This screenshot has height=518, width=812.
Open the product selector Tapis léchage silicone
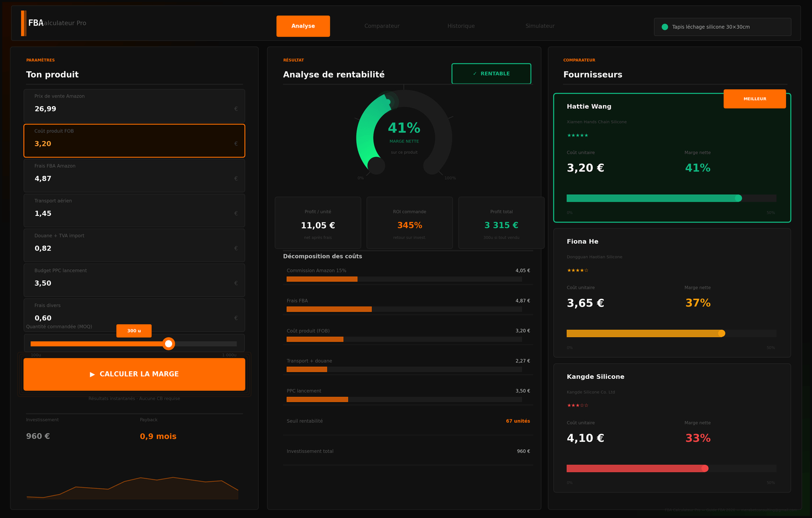coord(723,27)
